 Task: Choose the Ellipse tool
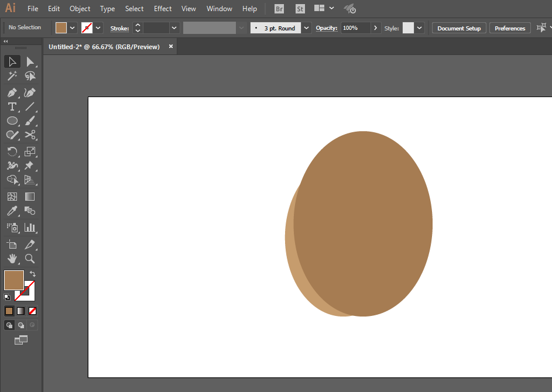[12, 121]
